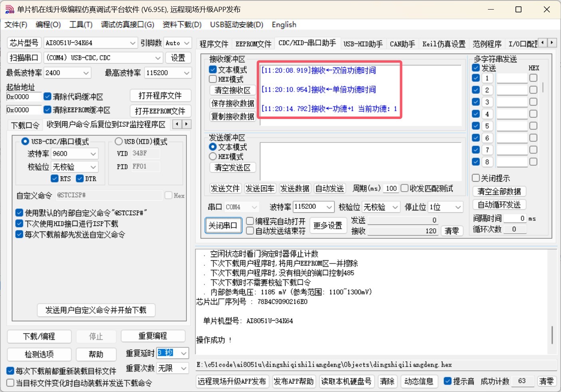The width and height of the screenshot is (561, 392).
Task: Open the 工具(T) menu
Action: pyautogui.click(x=81, y=25)
